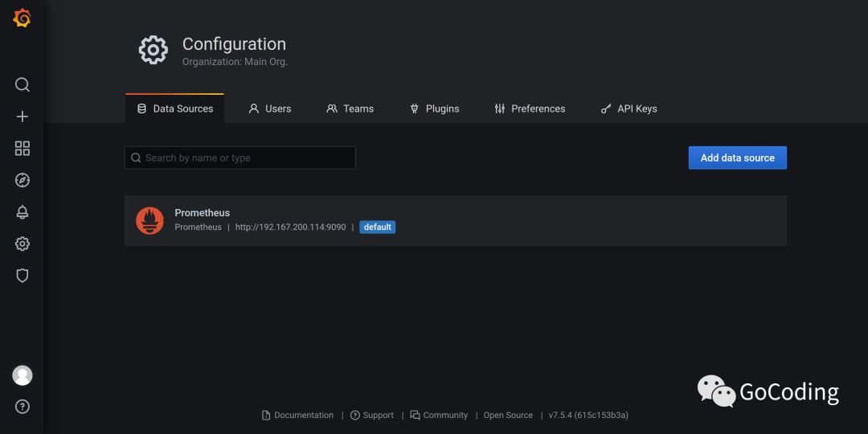
Task: Open the Dashboards grid icon
Action: coord(23,149)
